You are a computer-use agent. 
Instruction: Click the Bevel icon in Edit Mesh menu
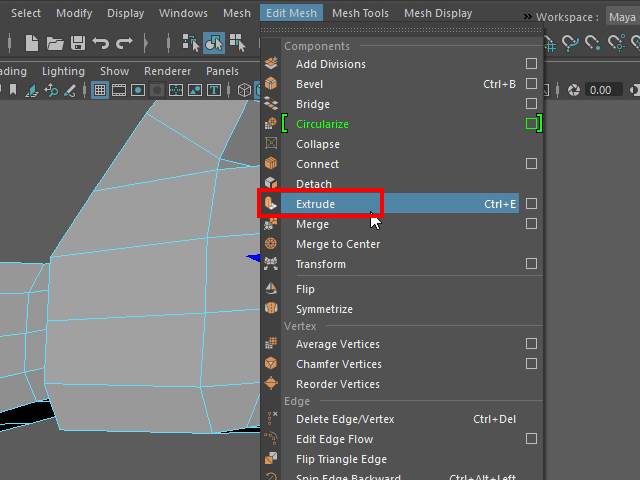(271, 84)
